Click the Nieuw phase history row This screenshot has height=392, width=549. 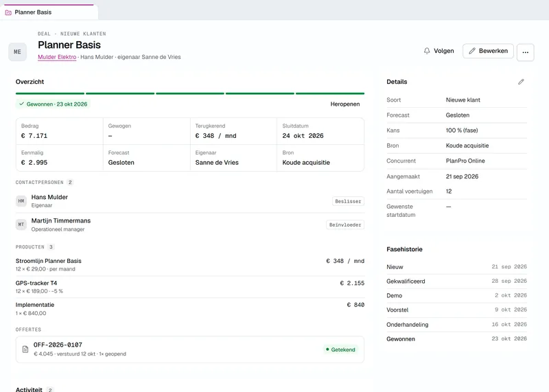pyautogui.click(x=456, y=267)
